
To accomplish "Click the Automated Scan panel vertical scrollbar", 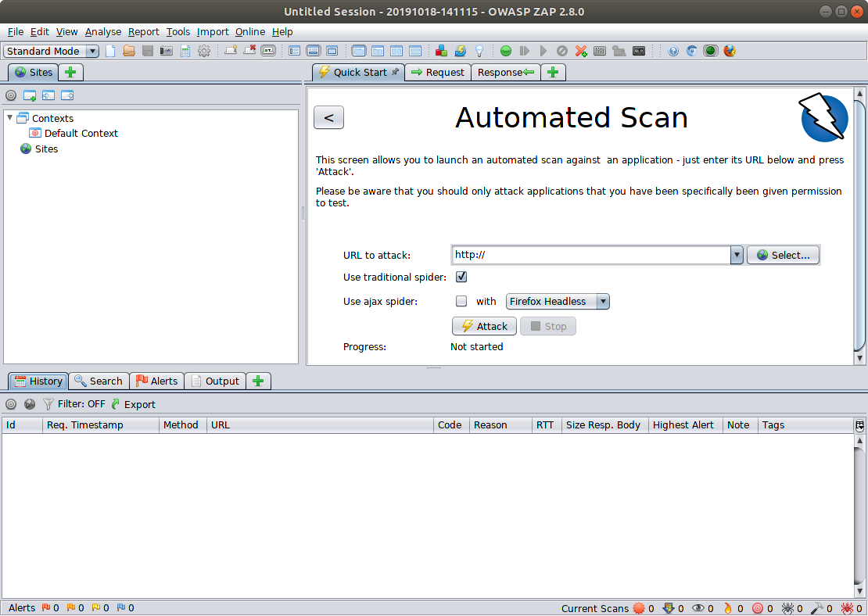I will click(859, 227).
